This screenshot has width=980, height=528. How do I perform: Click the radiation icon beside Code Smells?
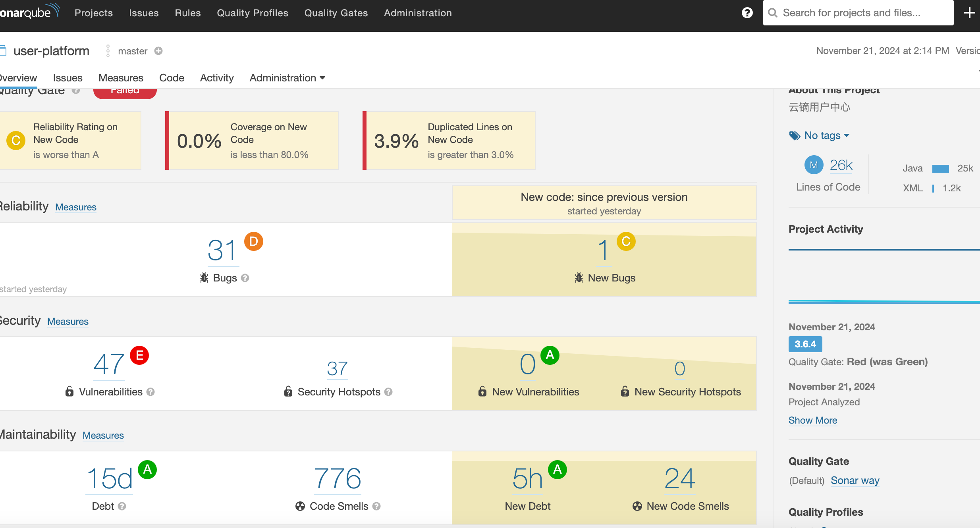click(x=300, y=506)
